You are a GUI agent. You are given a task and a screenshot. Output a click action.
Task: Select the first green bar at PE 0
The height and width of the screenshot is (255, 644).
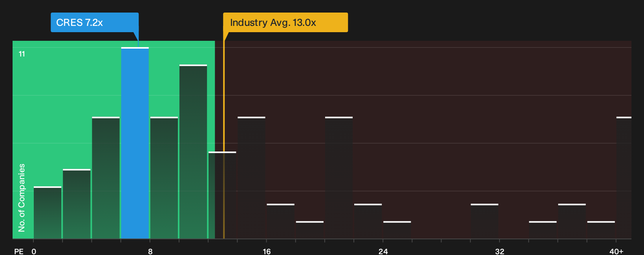pos(48,213)
